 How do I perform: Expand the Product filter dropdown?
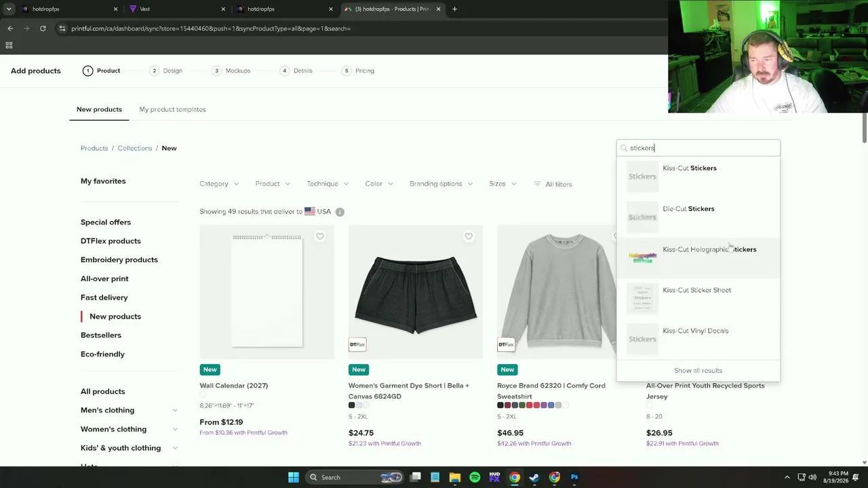click(273, 184)
